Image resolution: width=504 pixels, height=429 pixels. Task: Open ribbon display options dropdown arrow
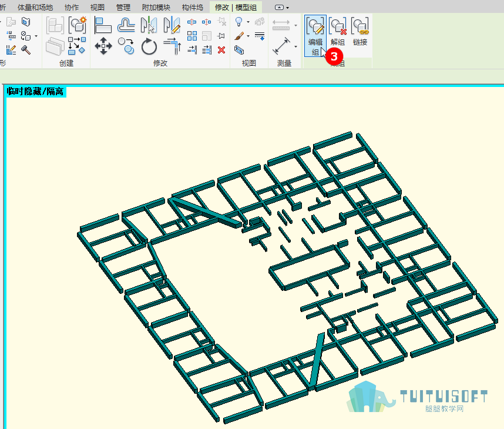(x=288, y=8)
